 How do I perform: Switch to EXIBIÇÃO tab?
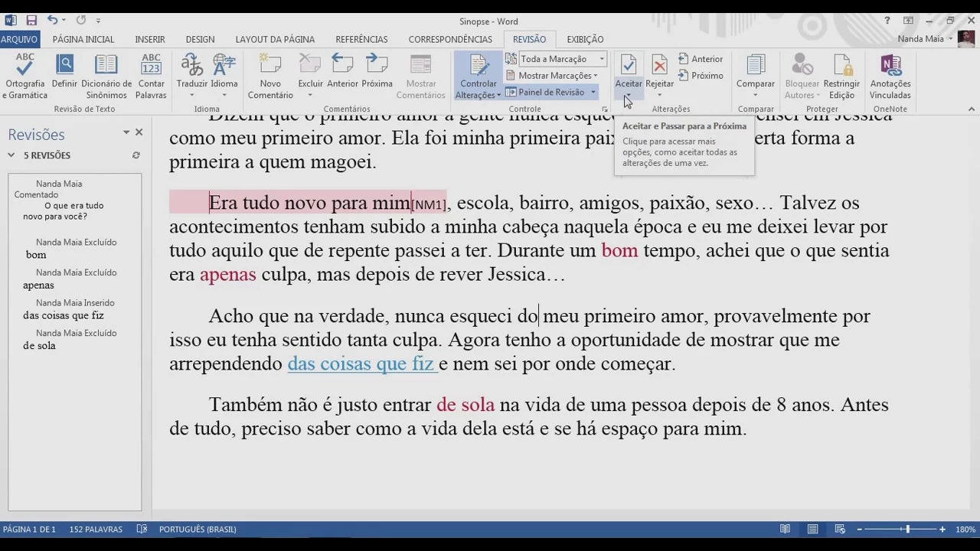tap(585, 39)
